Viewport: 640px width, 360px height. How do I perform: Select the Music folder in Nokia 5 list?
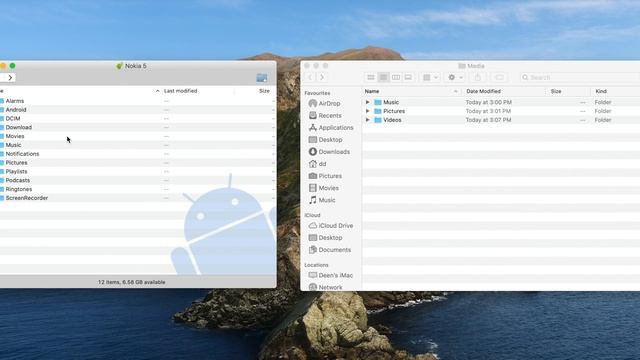(x=13, y=145)
